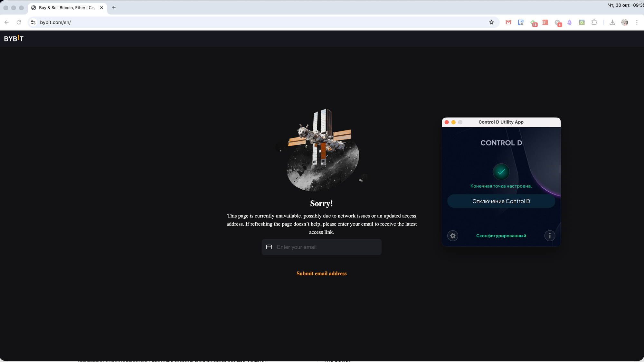Open the Chrome downloads icon
The width and height of the screenshot is (644, 362).
pos(612,22)
